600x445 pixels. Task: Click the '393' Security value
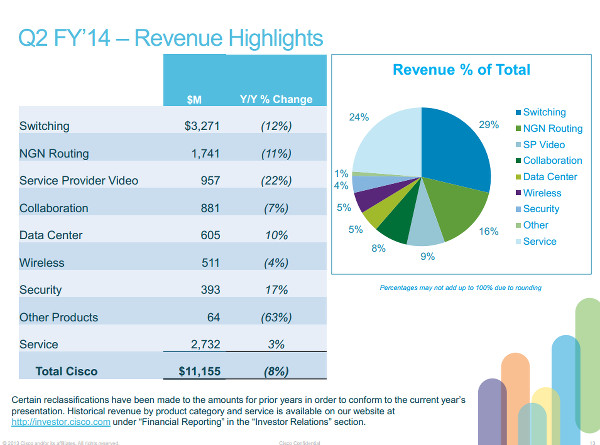(210, 290)
